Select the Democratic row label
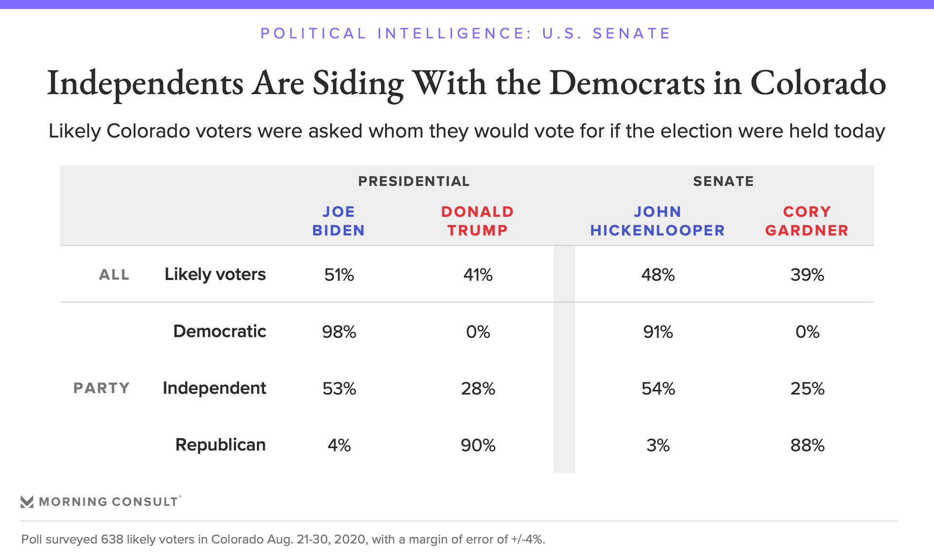Viewport: 934px width, 560px height. tap(219, 332)
